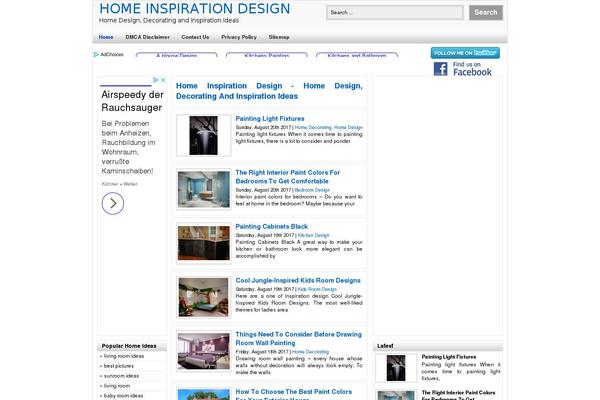Click the Kids Room Design category link
This screenshot has height=400, width=600.
click(317, 289)
